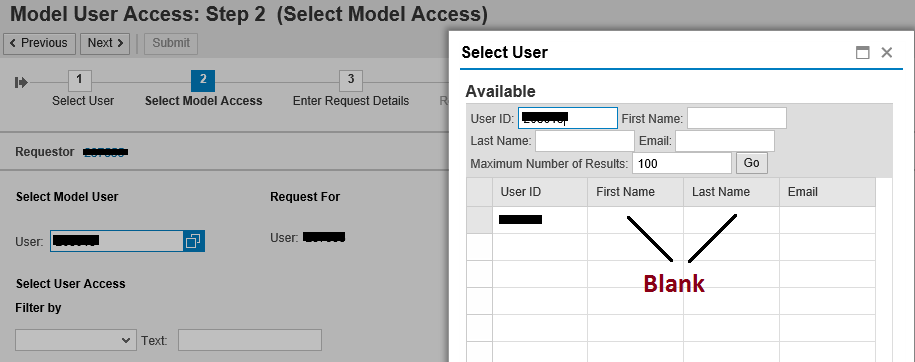Click the Select Model User input field
Image resolution: width=915 pixels, height=362 pixels.
(117, 241)
